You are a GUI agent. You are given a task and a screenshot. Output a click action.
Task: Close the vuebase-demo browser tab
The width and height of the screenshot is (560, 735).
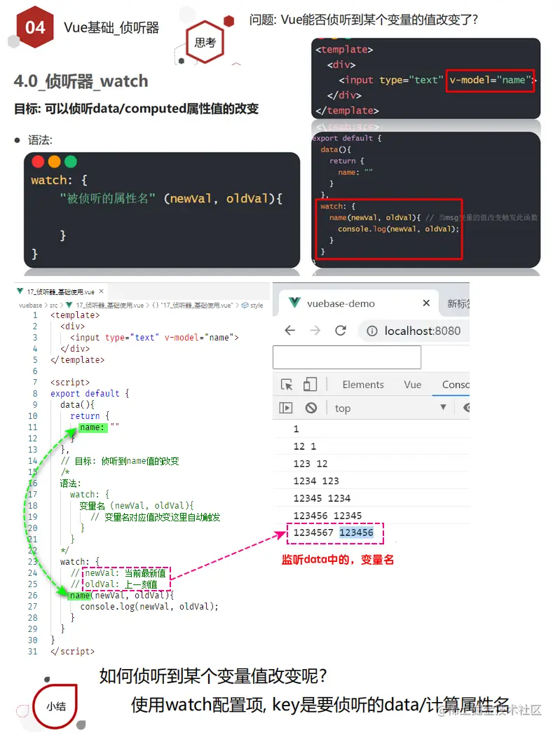(x=426, y=303)
